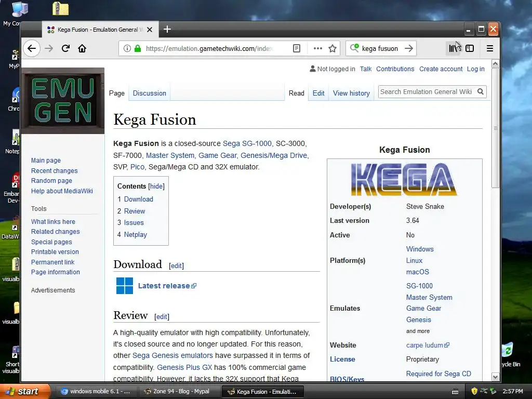532x399 pixels.
Task: Click the kega fusuon search box
Action: pos(381,48)
